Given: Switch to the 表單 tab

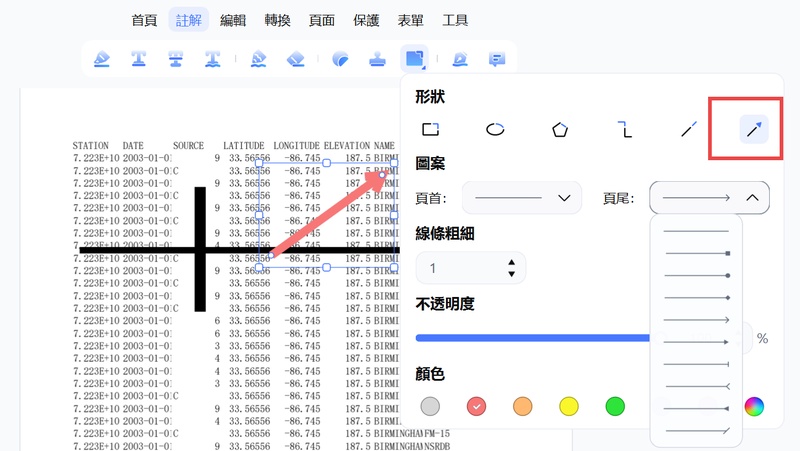Looking at the screenshot, I should pos(410,20).
